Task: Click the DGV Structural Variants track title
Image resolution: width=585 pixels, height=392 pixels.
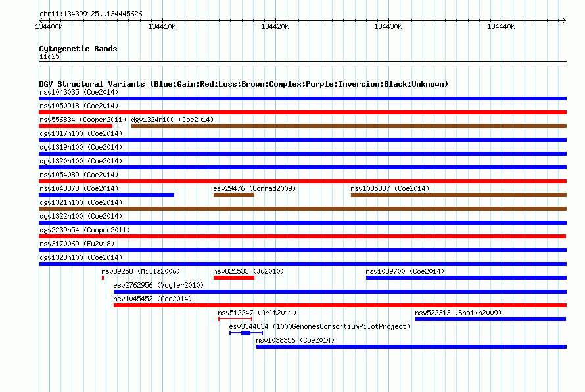Action: [244, 84]
